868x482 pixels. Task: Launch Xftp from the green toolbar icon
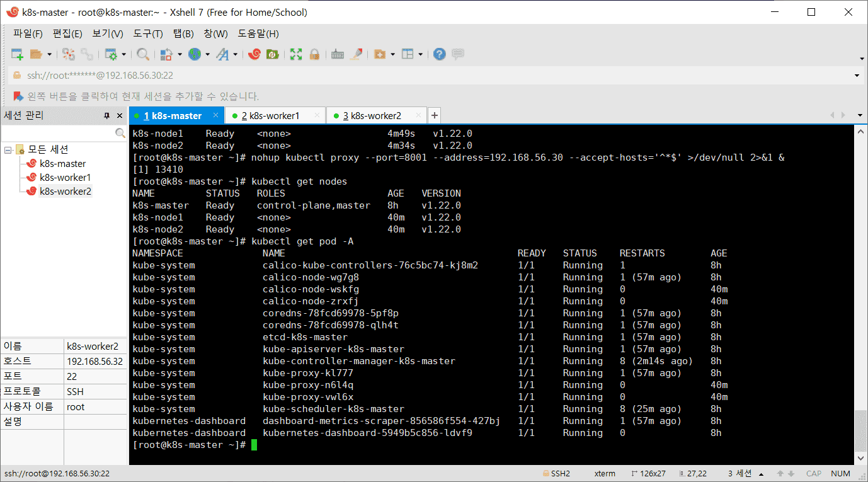pos(273,54)
